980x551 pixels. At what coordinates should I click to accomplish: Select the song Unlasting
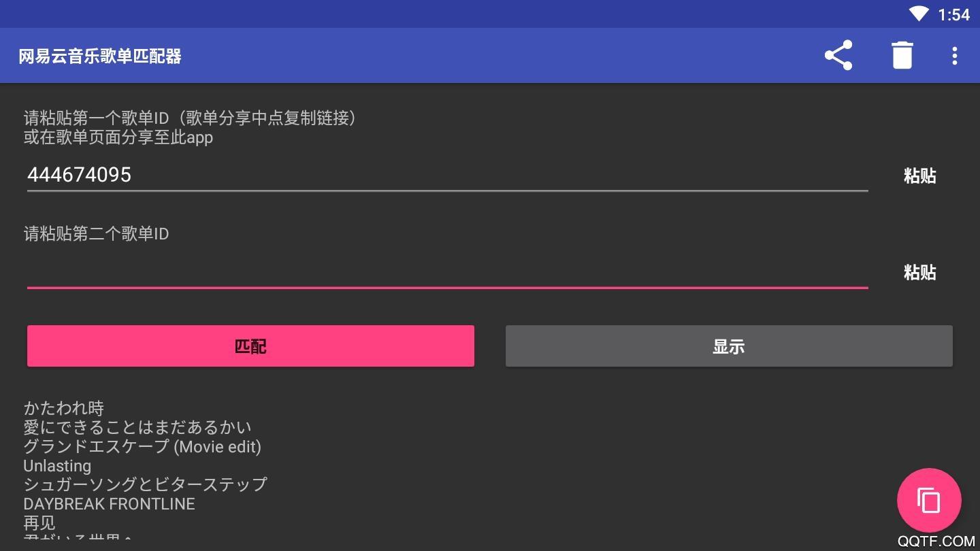coord(57,466)
